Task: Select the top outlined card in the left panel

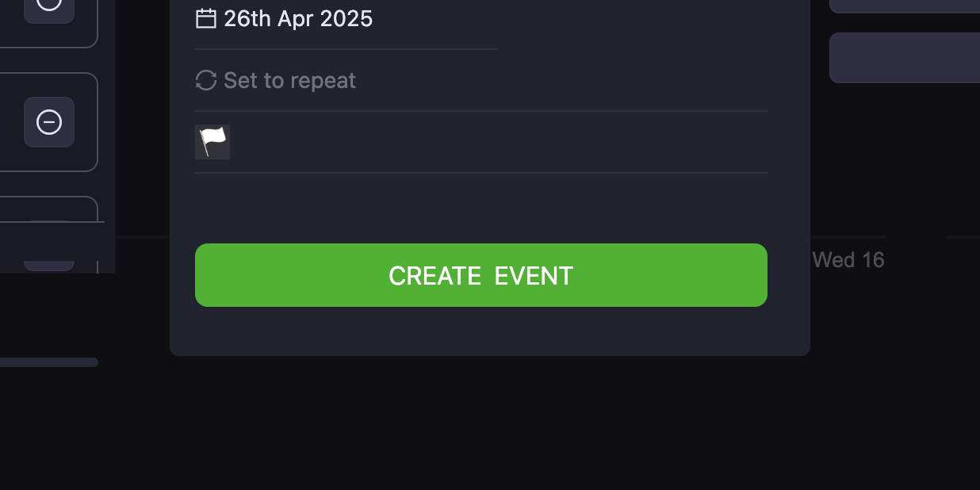Action: 48,24
